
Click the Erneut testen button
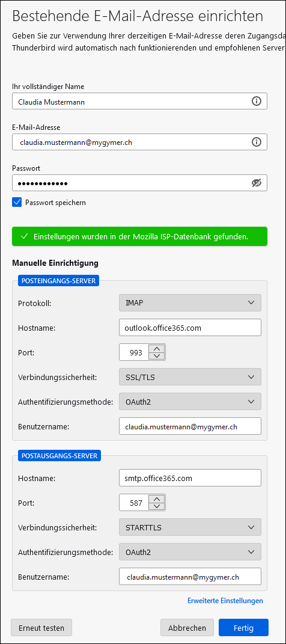pos(41,628)
